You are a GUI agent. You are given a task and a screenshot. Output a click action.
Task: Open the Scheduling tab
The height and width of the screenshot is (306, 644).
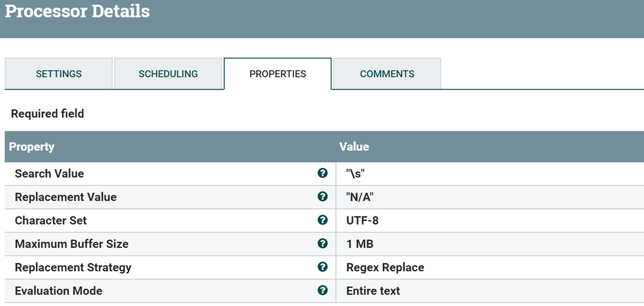tap(168, 74)
